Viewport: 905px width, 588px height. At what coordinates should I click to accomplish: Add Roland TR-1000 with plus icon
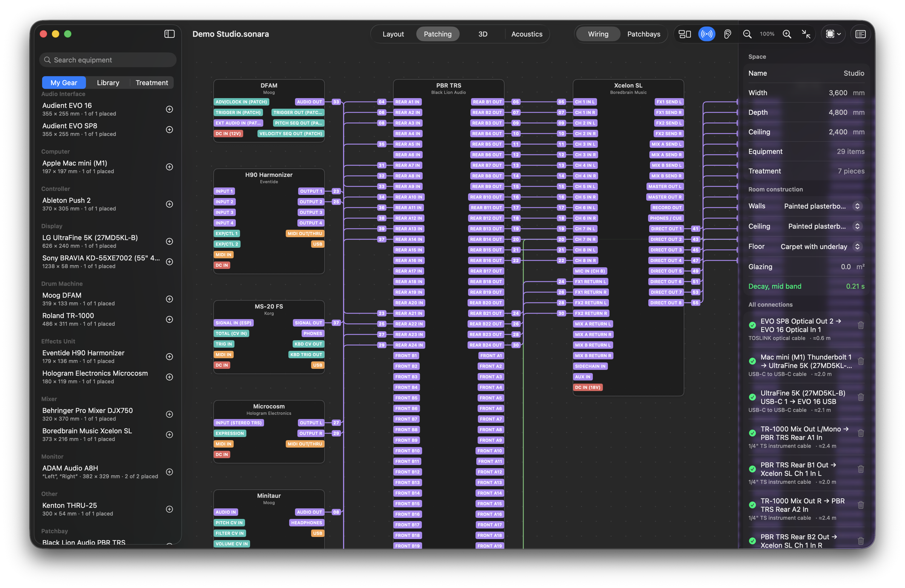(170, 319)
